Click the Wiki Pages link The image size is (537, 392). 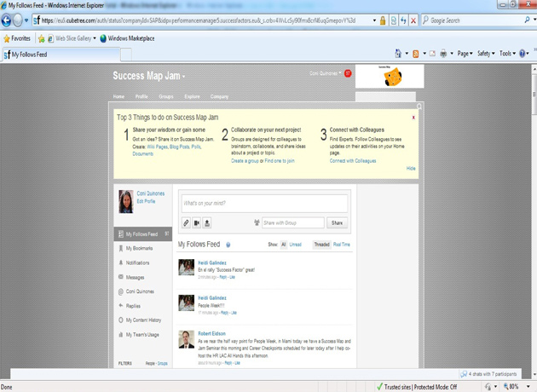[x=157, y=147]
